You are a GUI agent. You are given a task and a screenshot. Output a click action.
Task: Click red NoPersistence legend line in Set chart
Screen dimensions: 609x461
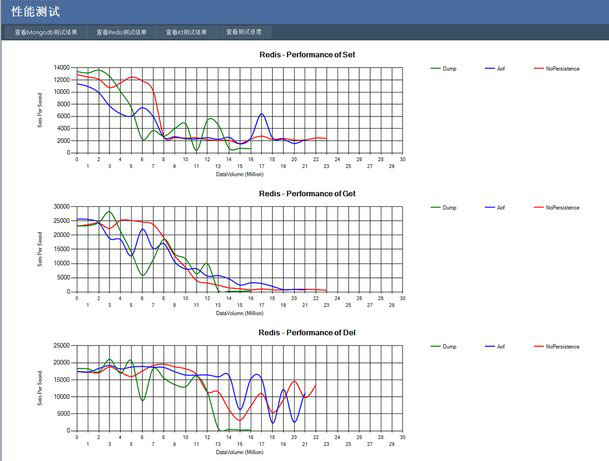tap(538, 68)
